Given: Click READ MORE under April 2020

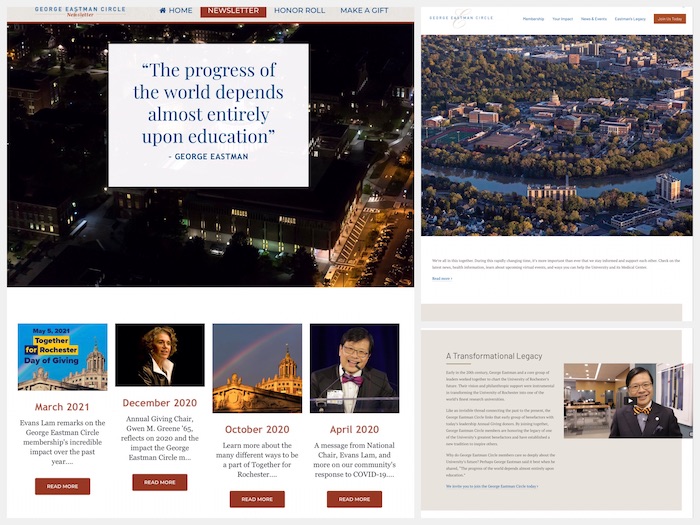Looking at the screenshot, I should coord(354,499).
